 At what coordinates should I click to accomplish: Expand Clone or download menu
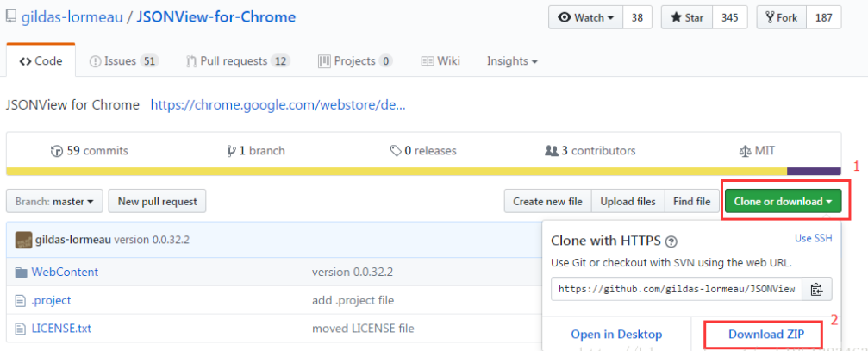tap(784, 201)
